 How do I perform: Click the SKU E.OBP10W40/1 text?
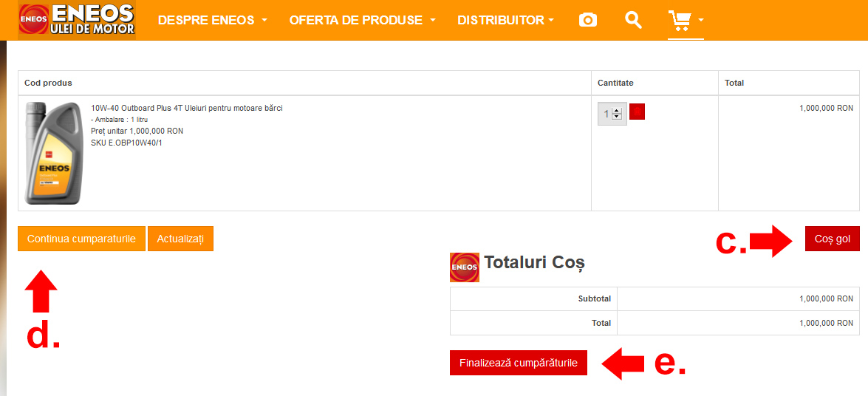point(127,143)
